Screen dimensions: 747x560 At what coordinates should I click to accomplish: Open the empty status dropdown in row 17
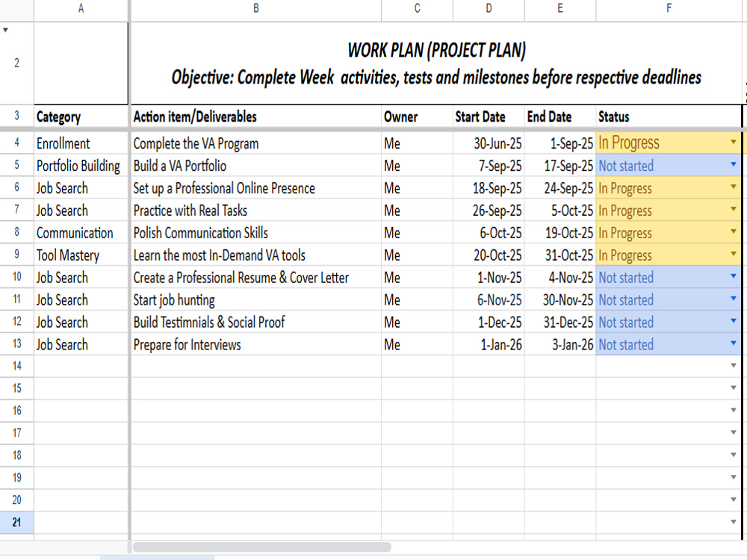click(x=734, y=433)
